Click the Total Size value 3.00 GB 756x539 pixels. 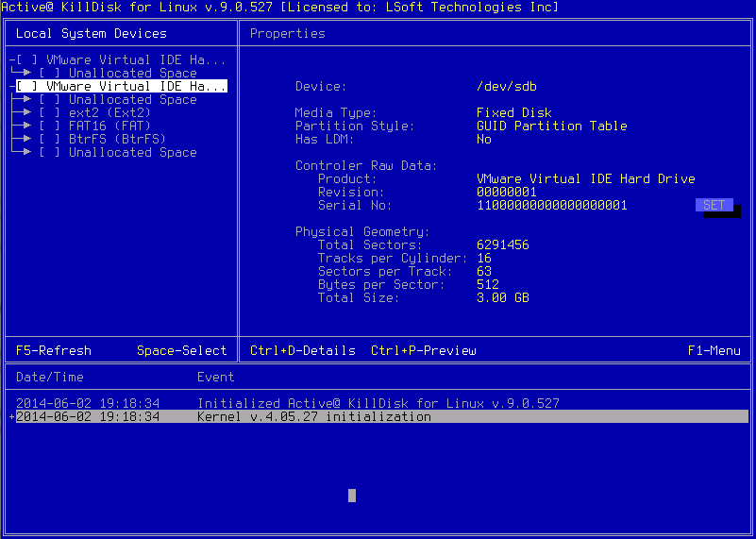[503, 297]
